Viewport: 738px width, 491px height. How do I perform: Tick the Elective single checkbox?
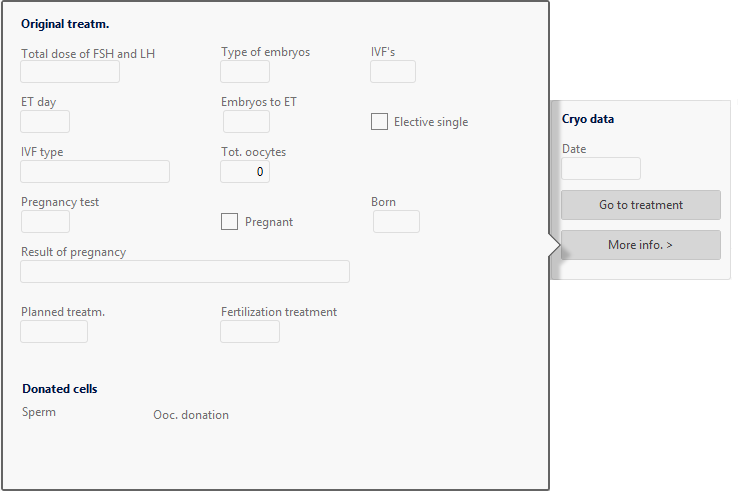click(x=379, y=121)
